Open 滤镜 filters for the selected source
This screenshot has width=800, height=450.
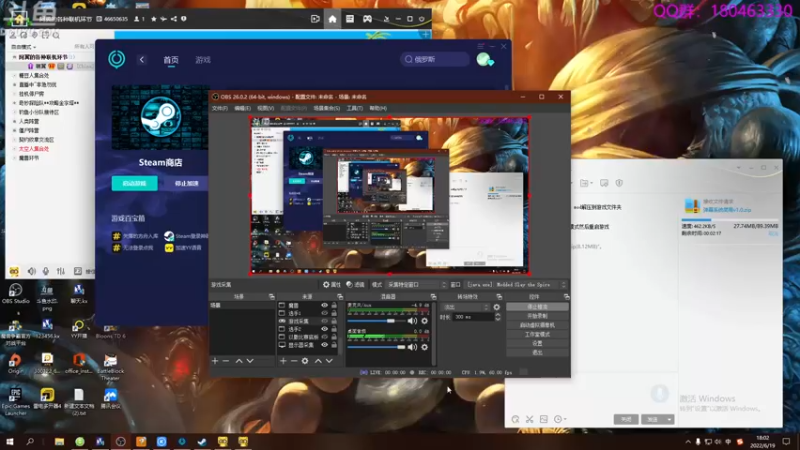pos(356,285)
